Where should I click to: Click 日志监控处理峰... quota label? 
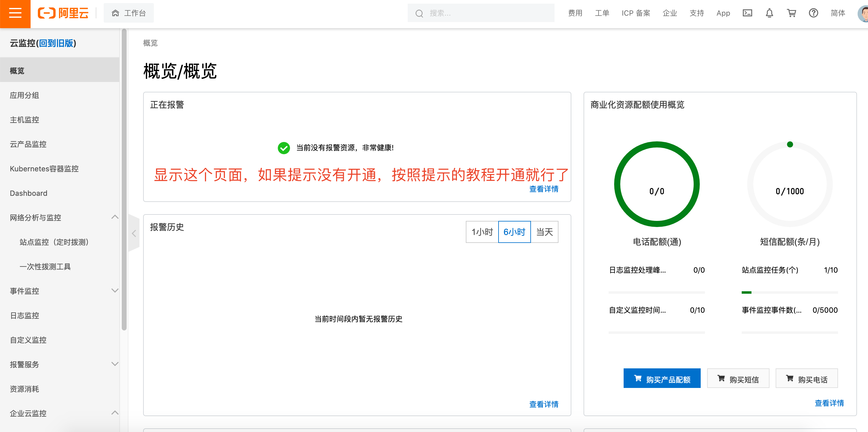(637, 270)
